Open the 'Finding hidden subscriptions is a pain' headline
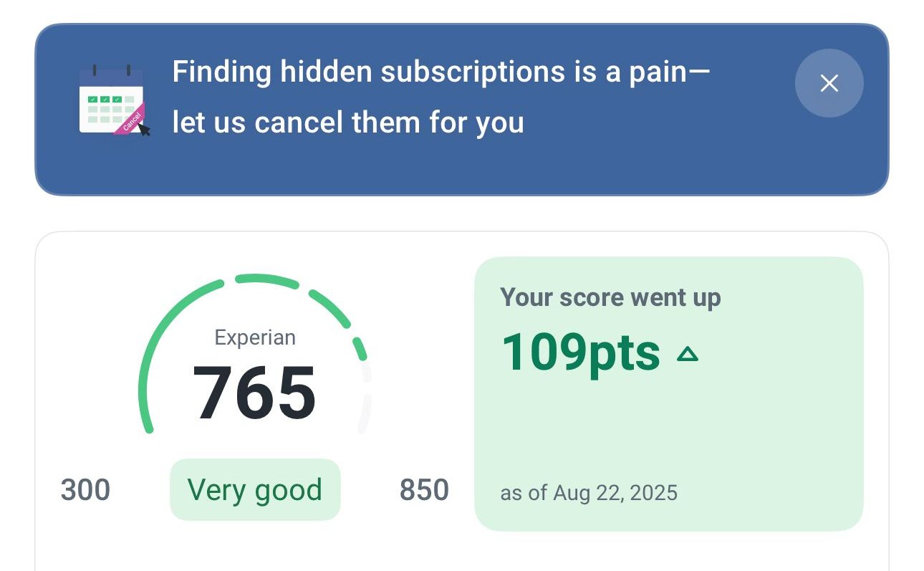This screenshot has width=924, height=571. (x=441, y=72)
